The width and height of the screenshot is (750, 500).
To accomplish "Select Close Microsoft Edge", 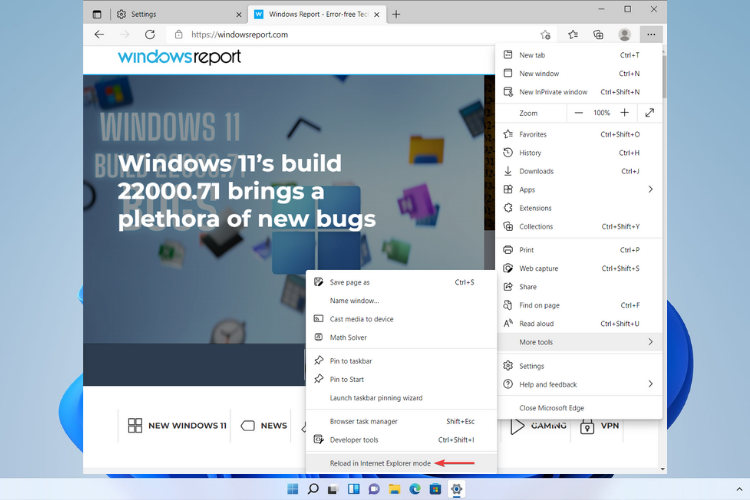I will click(579, 408).
